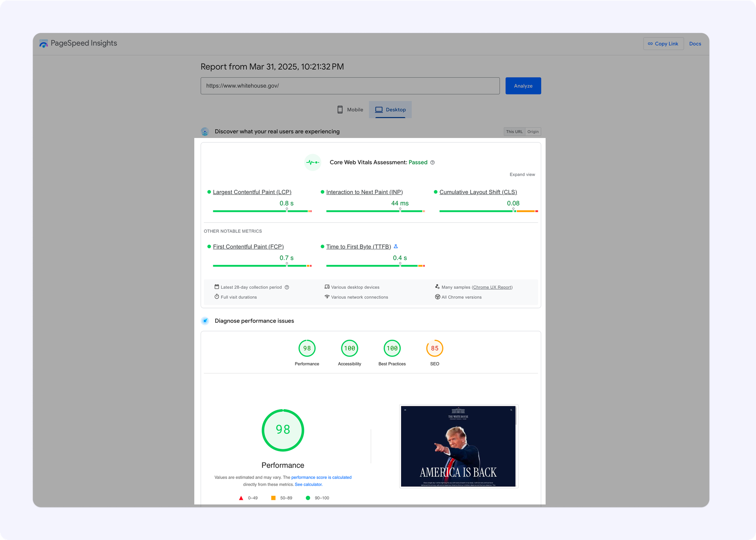The image size is (756, 540).
Task: Click the URL input field
Action: (x=350, y=86)
